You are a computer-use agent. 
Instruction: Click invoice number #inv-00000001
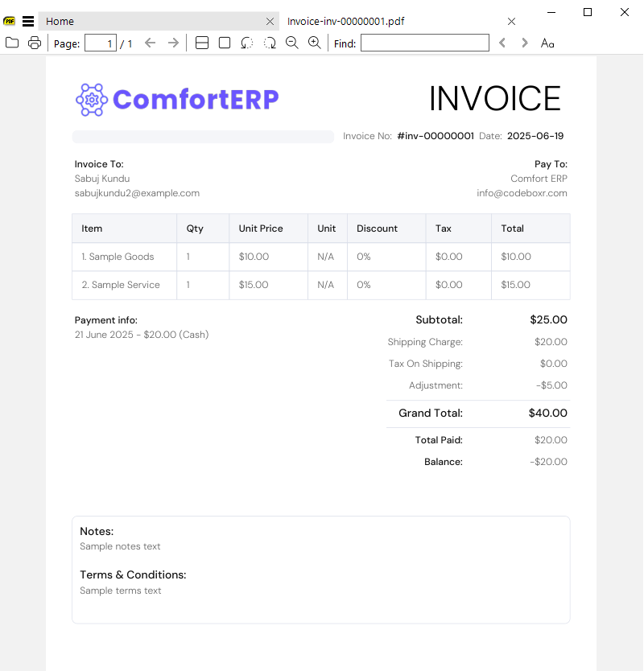tap(436, 136)
